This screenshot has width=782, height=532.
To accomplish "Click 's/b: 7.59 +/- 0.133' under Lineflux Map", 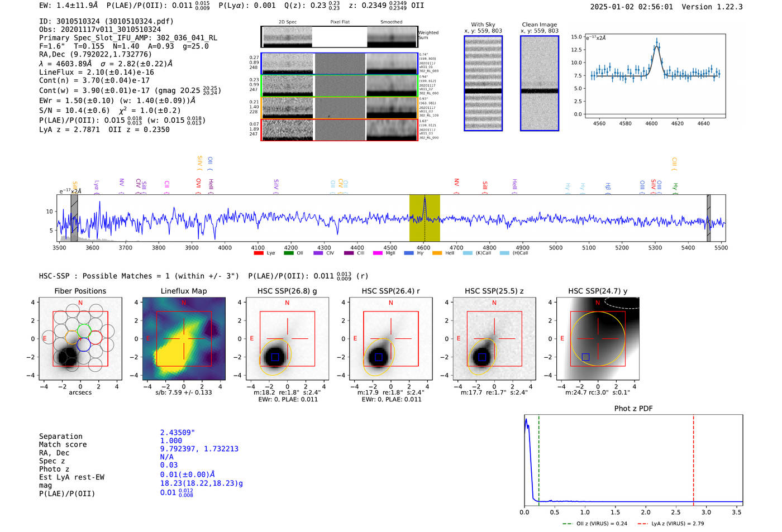I will coord(184,392).
